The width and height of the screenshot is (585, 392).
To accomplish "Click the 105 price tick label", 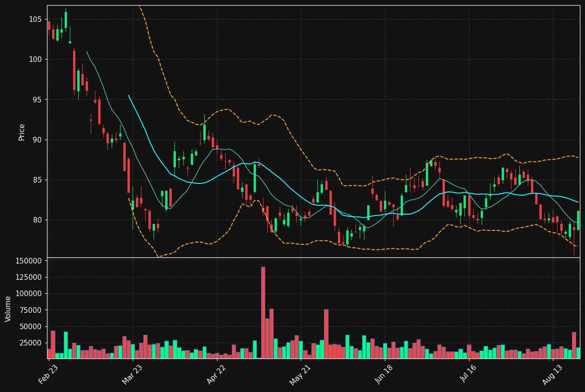I will coord(35,19).
